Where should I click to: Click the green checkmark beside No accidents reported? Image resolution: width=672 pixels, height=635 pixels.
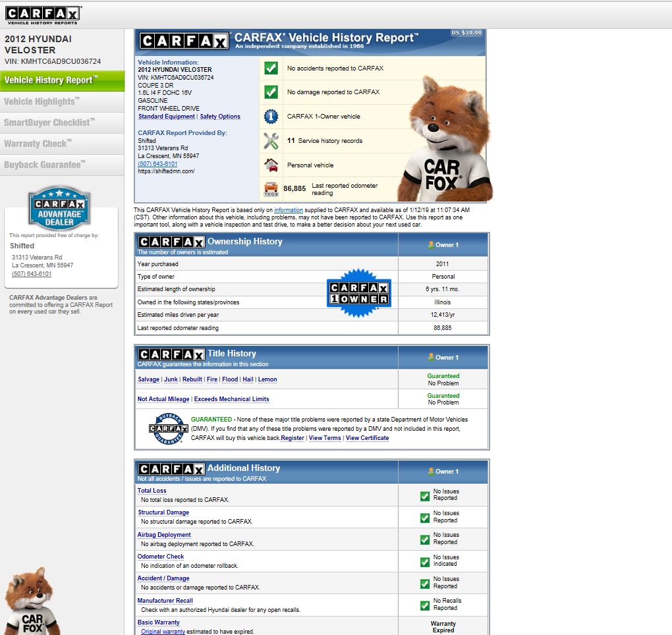tap(271, 68)
